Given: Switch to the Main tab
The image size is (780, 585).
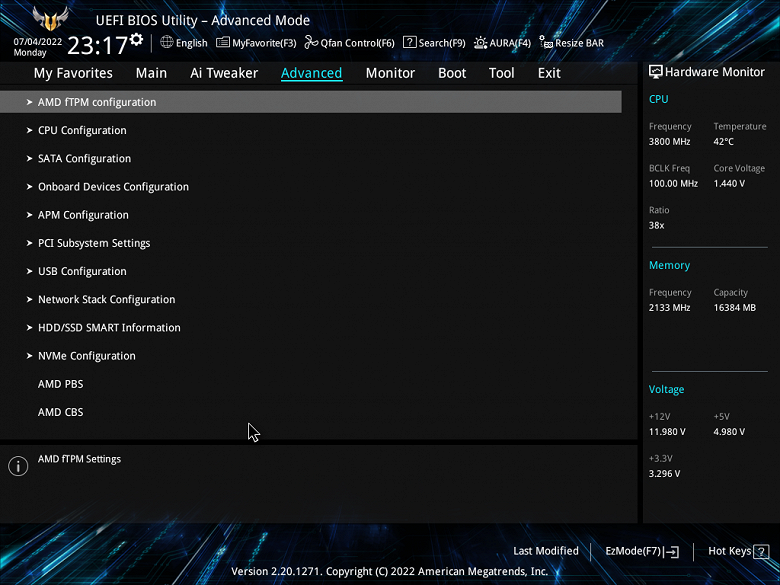Looking at the screenshot, I should (151, 73).
